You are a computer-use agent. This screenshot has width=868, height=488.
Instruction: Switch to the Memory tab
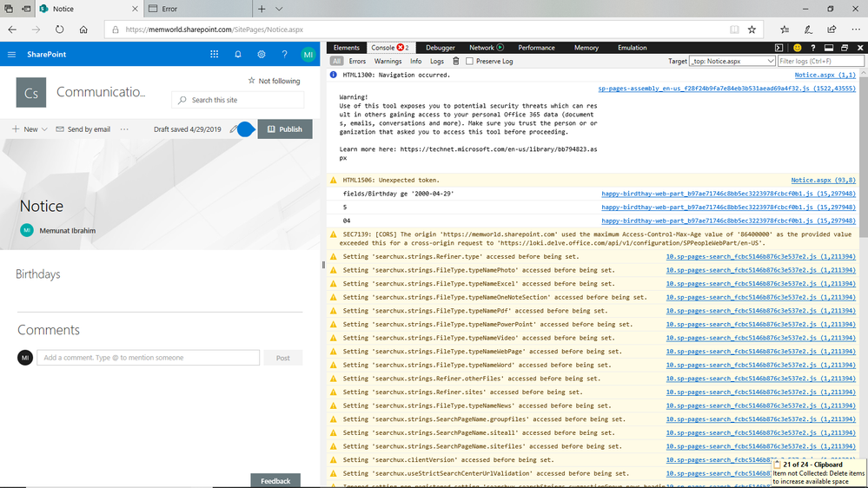(586, 48)
